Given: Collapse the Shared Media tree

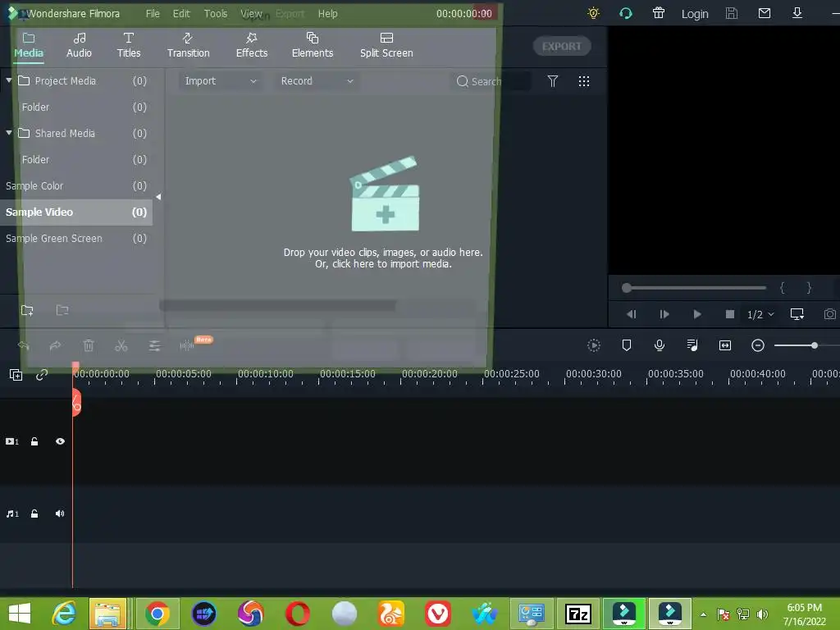Looking at the screenshot, I should point(8,132).
